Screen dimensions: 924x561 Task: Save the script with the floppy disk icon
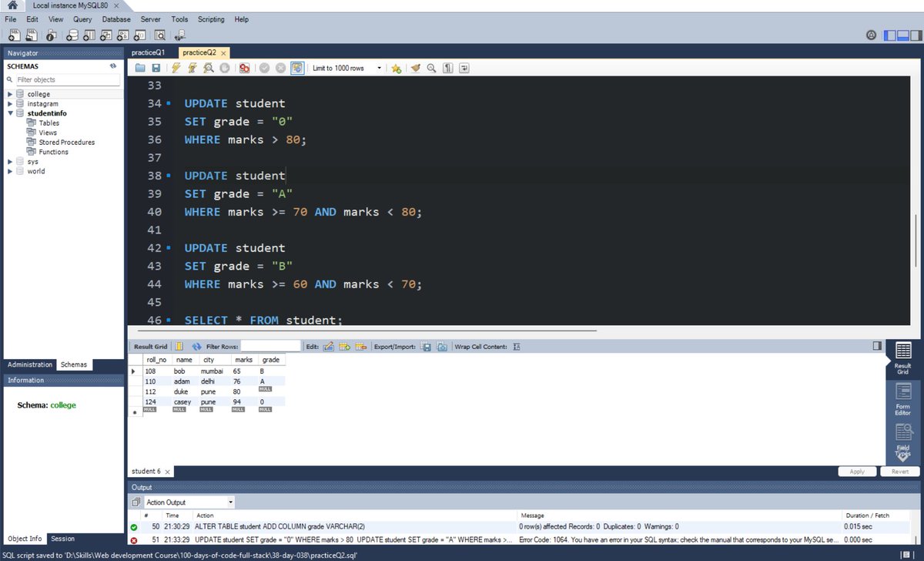[x=156, y=68]
